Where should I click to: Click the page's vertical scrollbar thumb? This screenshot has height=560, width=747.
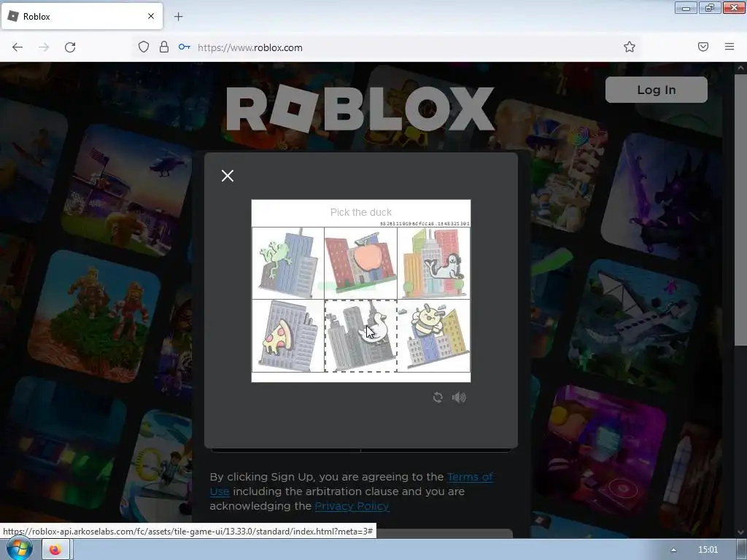[x=741, y=211]
